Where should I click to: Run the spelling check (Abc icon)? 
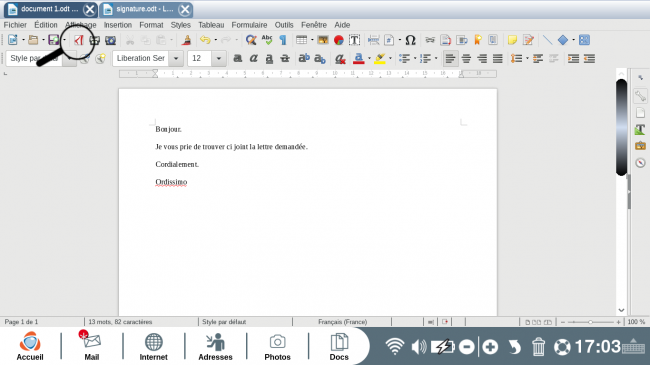click(x=267, y=40)
